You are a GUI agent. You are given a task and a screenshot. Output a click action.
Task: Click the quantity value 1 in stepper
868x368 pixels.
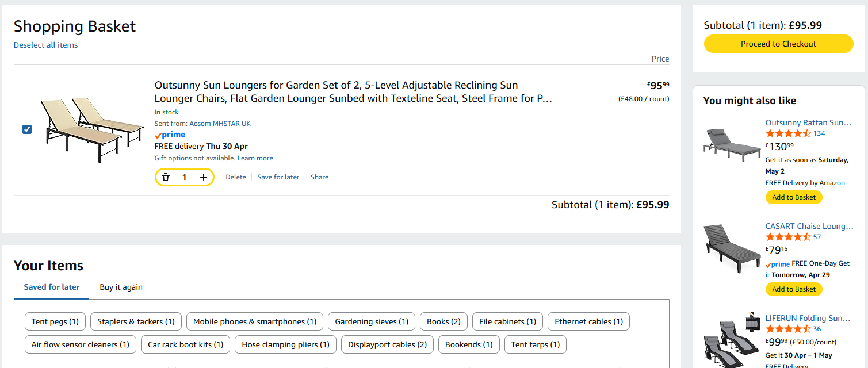185,177
